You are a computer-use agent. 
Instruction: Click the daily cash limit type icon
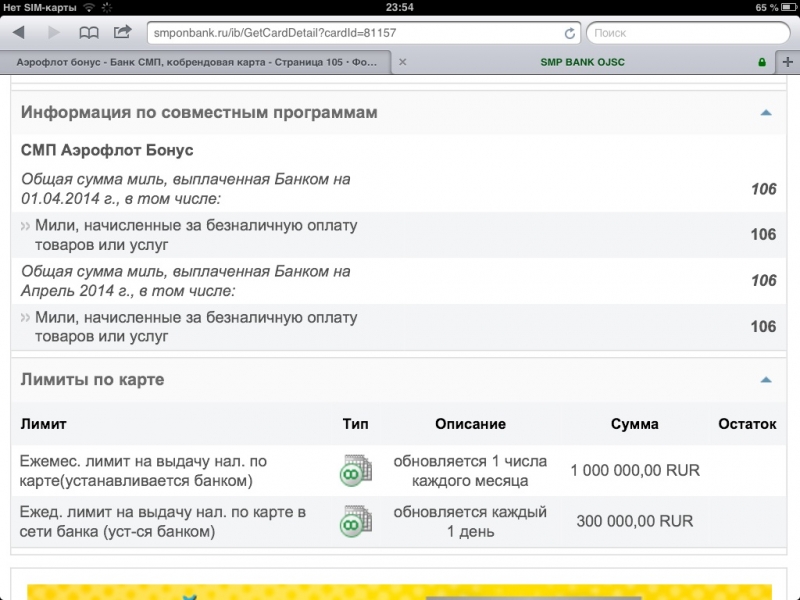tap(354, 521)
